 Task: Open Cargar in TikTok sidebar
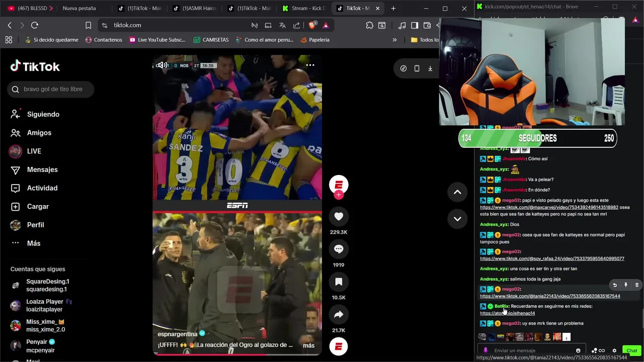[30, 207]
